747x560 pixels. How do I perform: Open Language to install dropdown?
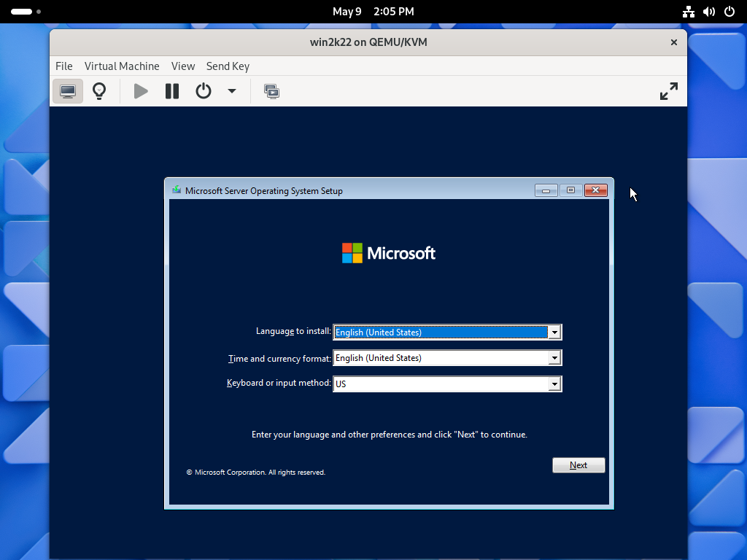click(x=554, y=332)
